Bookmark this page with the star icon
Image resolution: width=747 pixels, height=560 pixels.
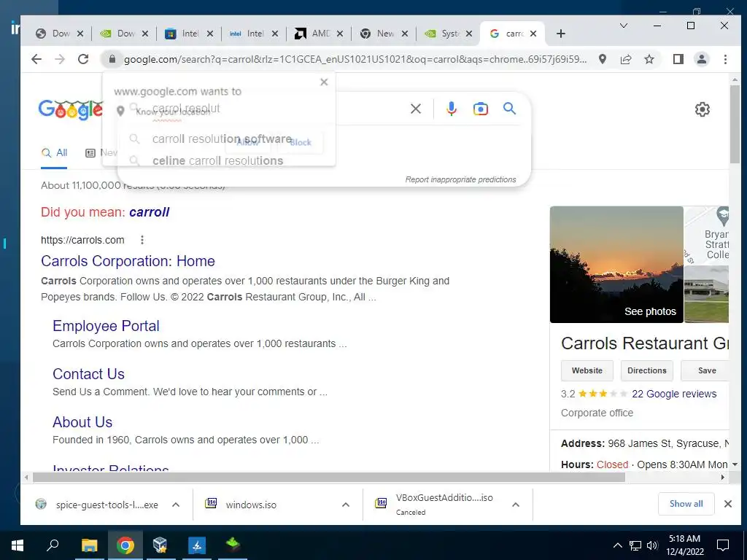[649, 59]
